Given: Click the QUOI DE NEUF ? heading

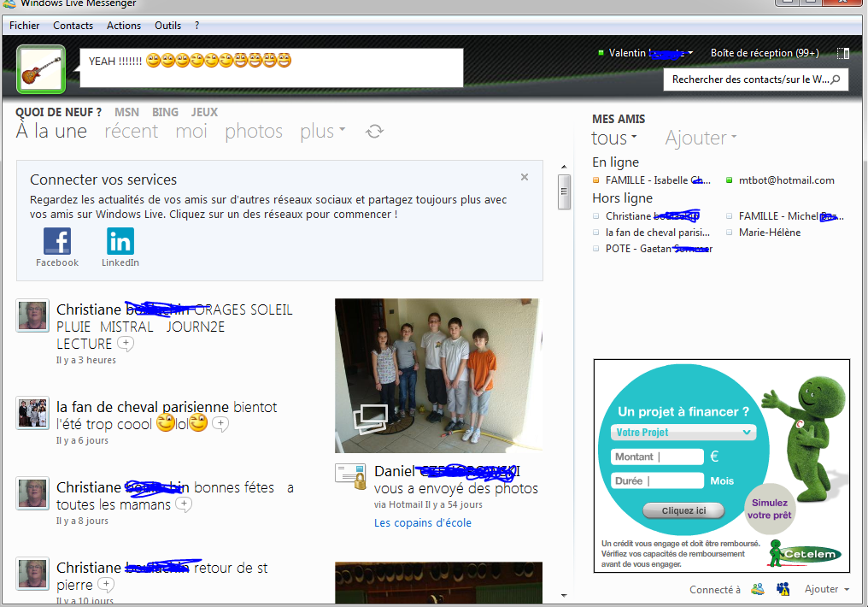Looking at the screenshot, I should click(x=59, y=113).
